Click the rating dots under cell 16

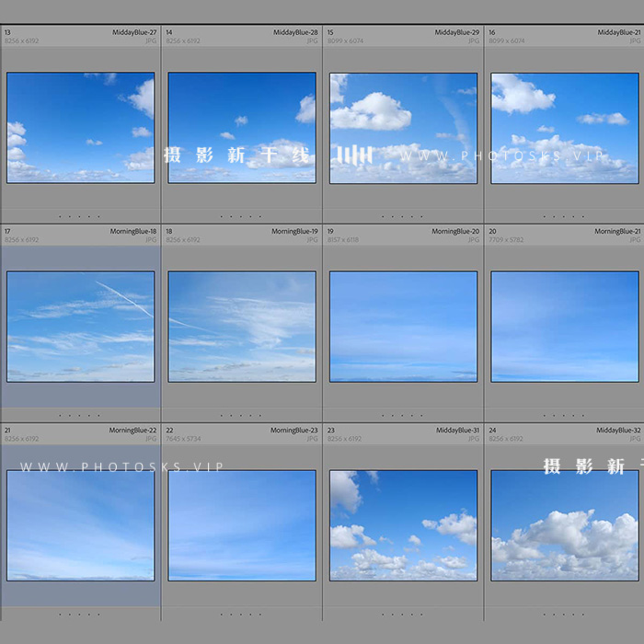point(564,216)
